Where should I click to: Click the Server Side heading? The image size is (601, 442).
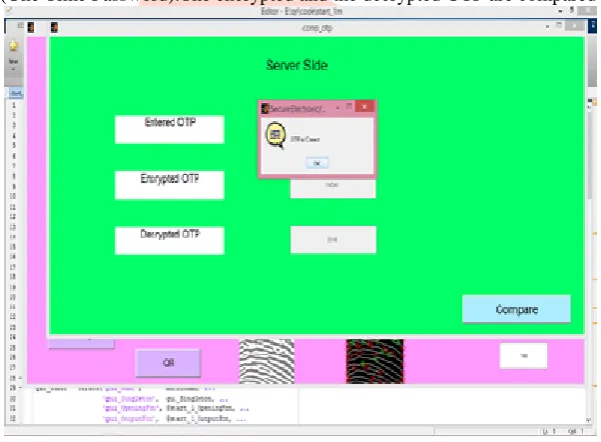[297, 65]
